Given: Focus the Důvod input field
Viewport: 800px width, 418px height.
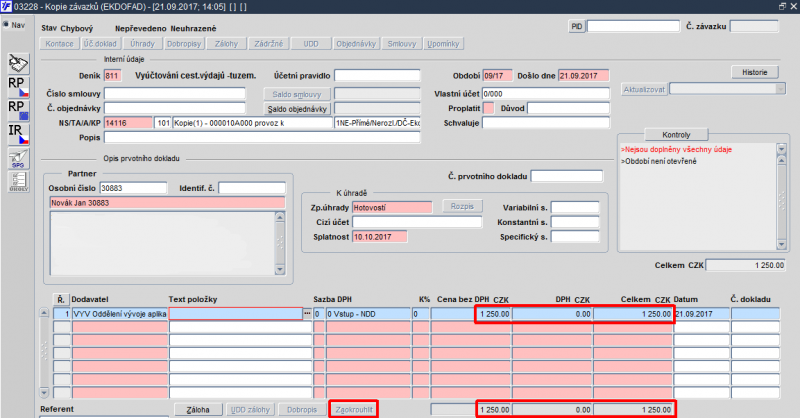Looking at the screenshot, I should 568,108.
